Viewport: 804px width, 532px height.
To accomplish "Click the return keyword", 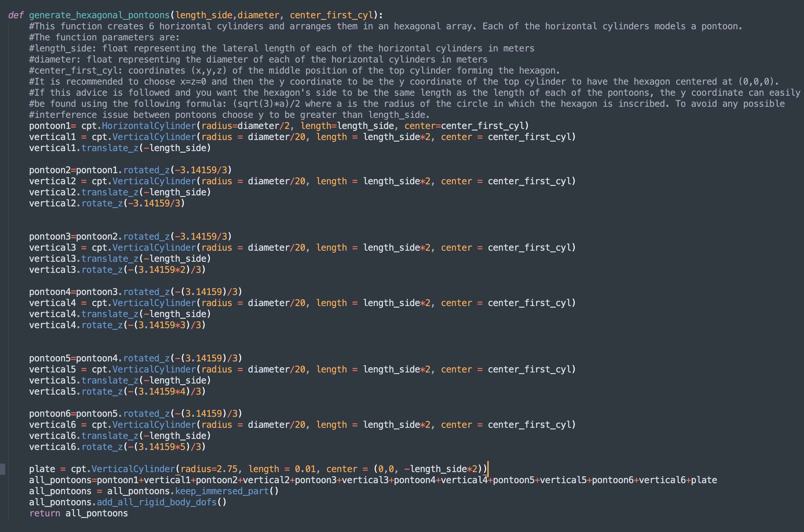I will pos(44,513).
